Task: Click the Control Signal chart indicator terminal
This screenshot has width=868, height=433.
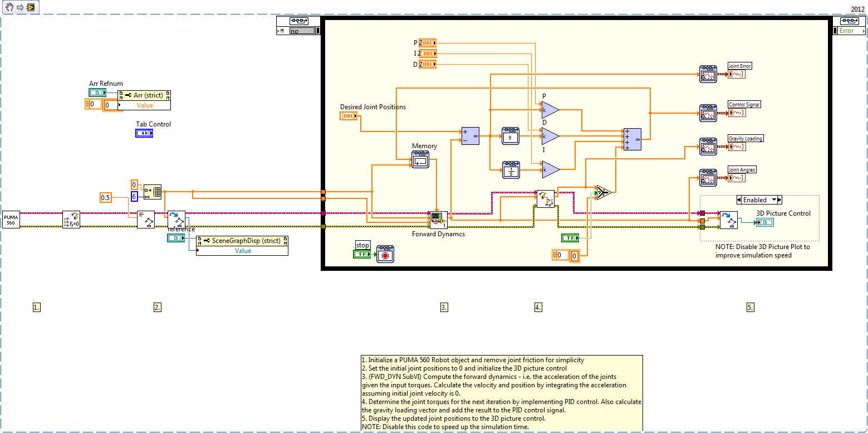Action: [x=736, y=113]
